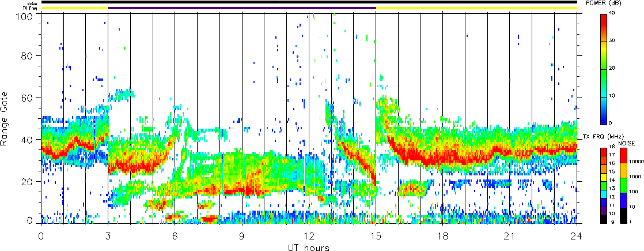Click the x-axis tick label 18

[x=443, y=236]
